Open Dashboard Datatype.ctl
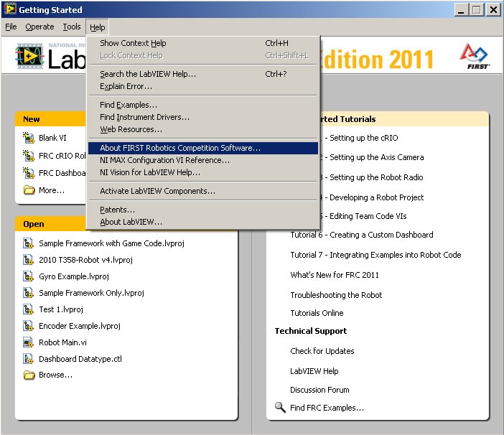The height and width of the screenshot is (435, 504). pos(80,359)
